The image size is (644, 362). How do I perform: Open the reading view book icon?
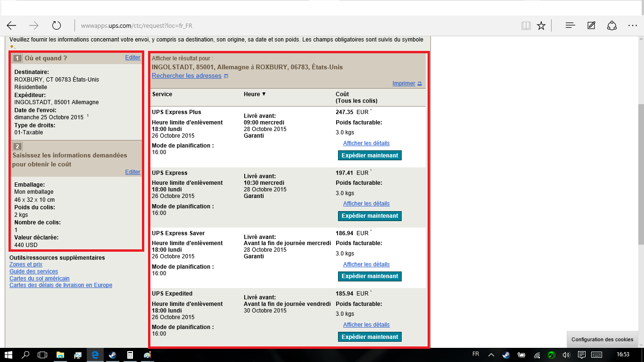(x=526, y=25)
